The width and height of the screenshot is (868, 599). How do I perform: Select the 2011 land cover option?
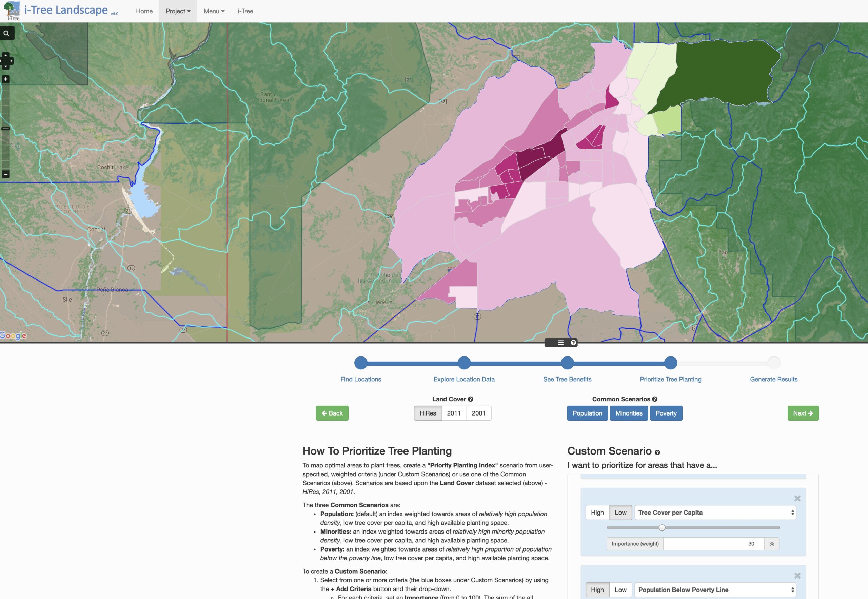click(454, 413)
